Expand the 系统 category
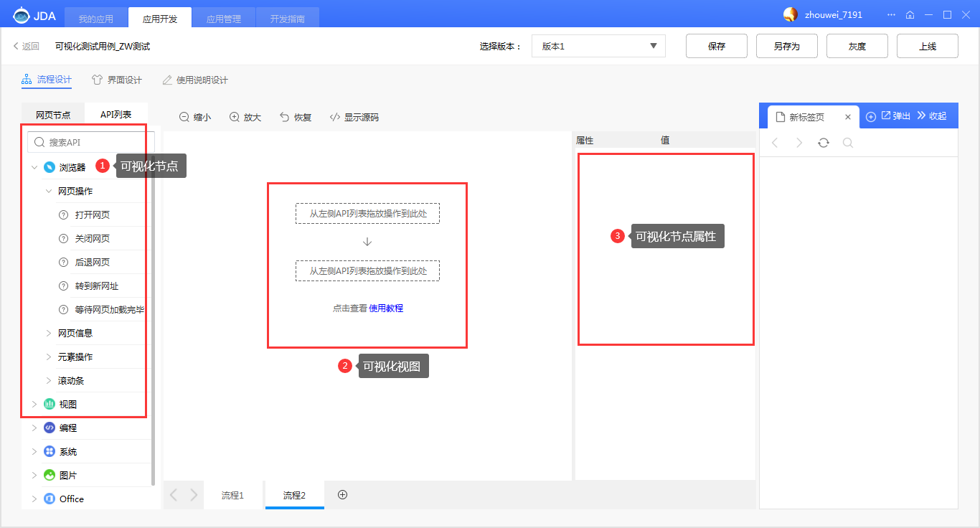Image resolution: width=980 pixels, height=528 pixels. tap(34, 451)
